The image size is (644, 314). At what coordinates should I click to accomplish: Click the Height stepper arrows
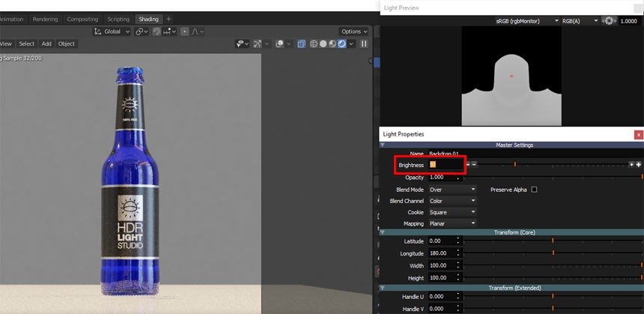click(459, 278)
